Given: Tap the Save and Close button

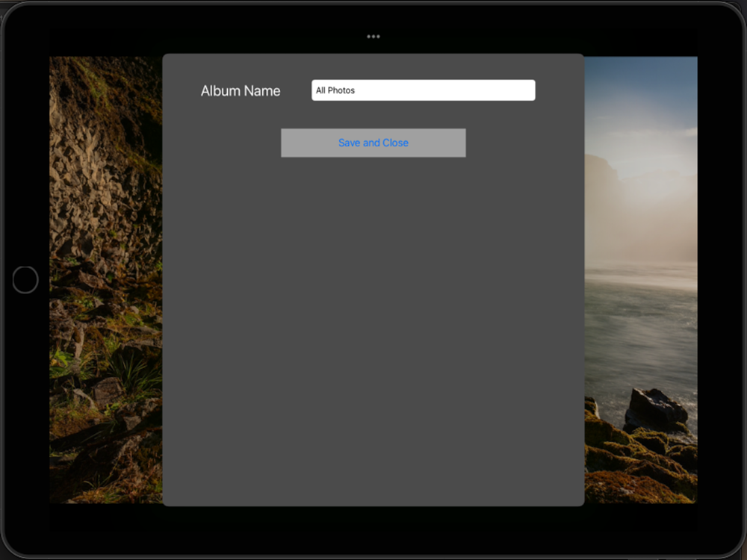Looking at the screenshot, I should pyautogui.click(x=373, y=143).
